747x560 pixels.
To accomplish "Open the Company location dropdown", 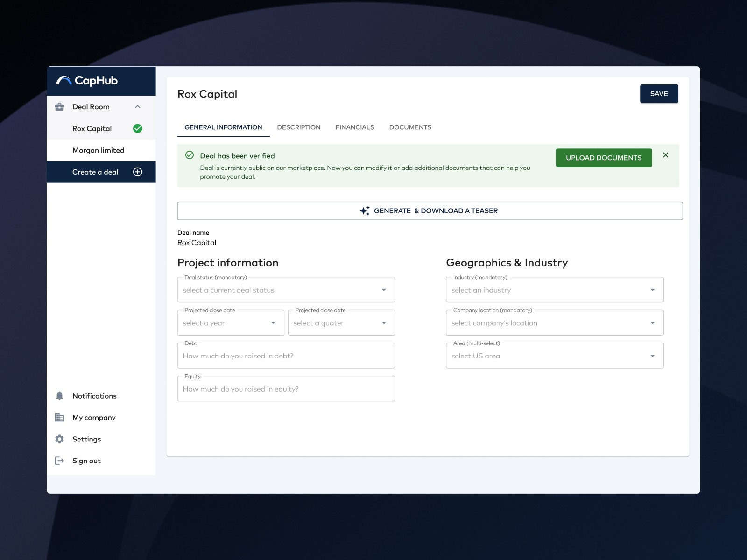I will [x=555, y=323].
